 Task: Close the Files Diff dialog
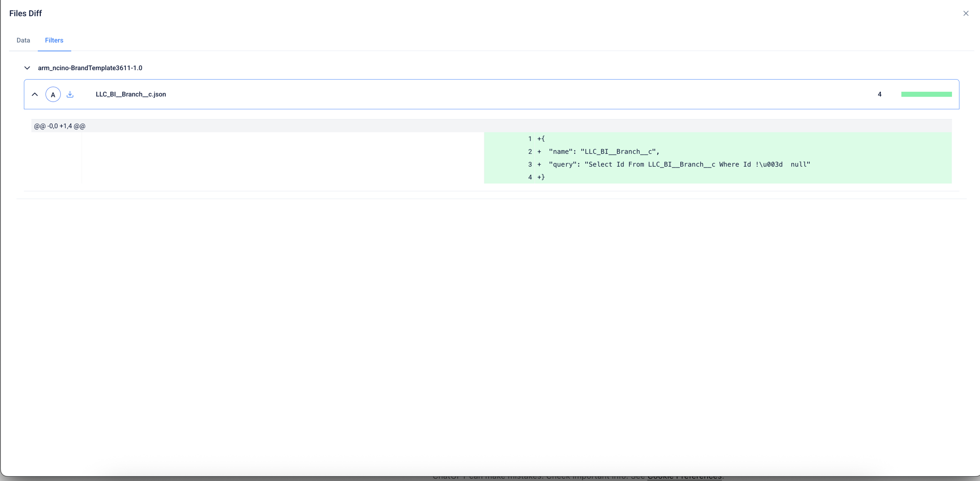click(966, 14)
